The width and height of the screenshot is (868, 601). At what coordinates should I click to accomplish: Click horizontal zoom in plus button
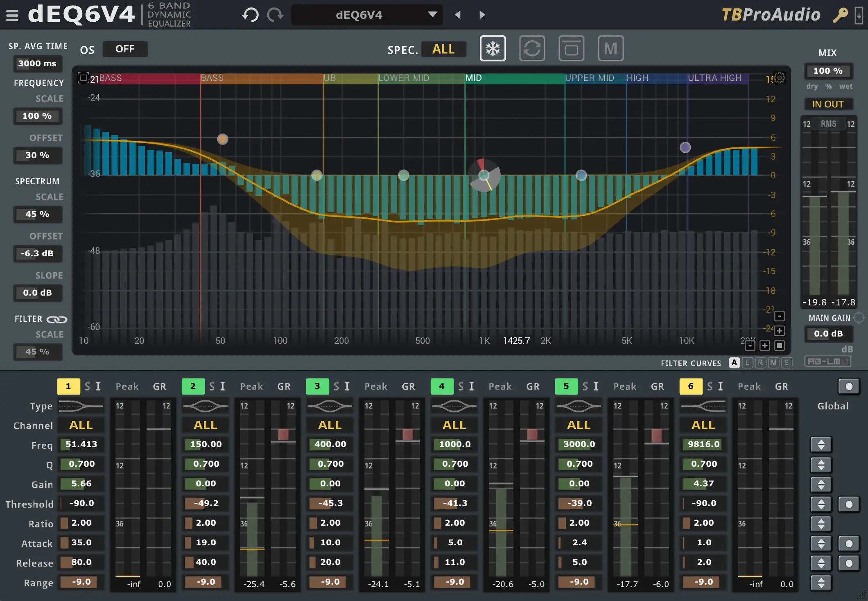[765, 346]
